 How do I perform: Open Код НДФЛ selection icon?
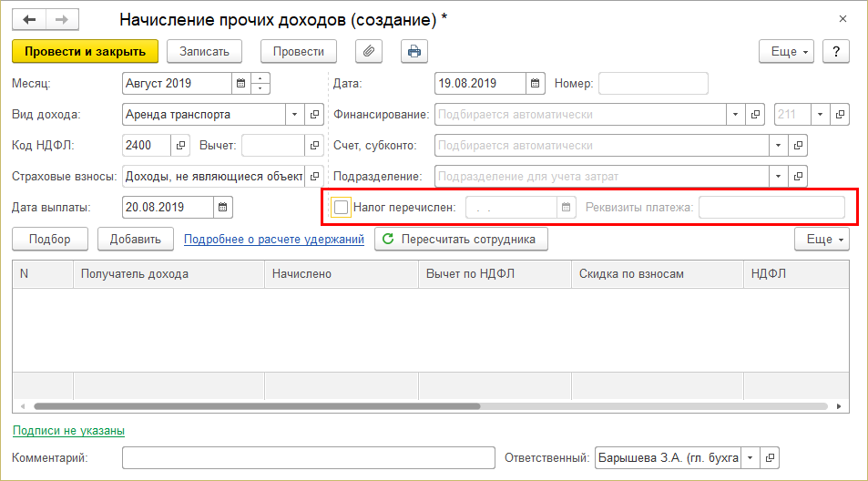click(x=179, y=145)
